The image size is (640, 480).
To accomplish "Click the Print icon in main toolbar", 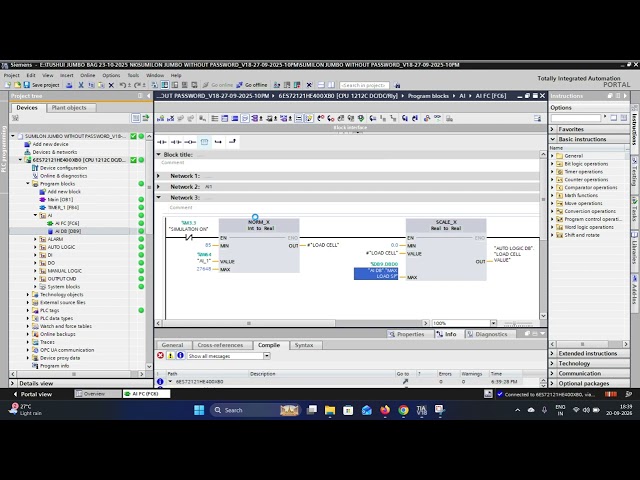I will point(69,85).
